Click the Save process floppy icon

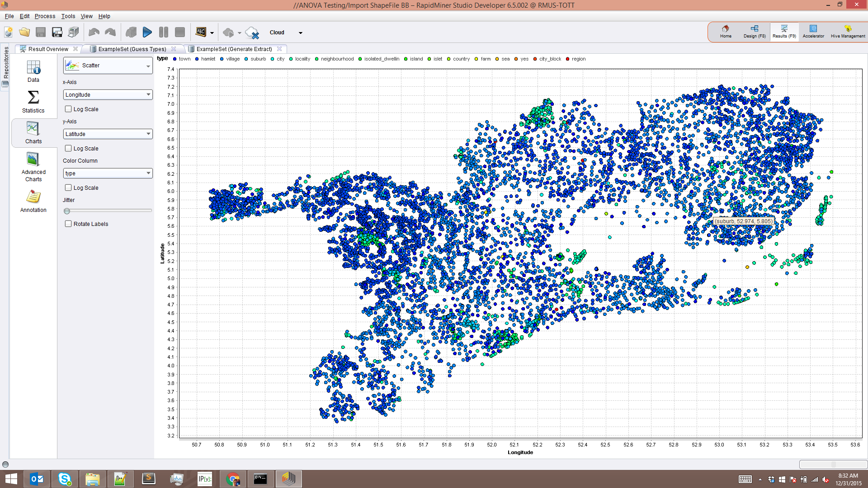point(41,32)
